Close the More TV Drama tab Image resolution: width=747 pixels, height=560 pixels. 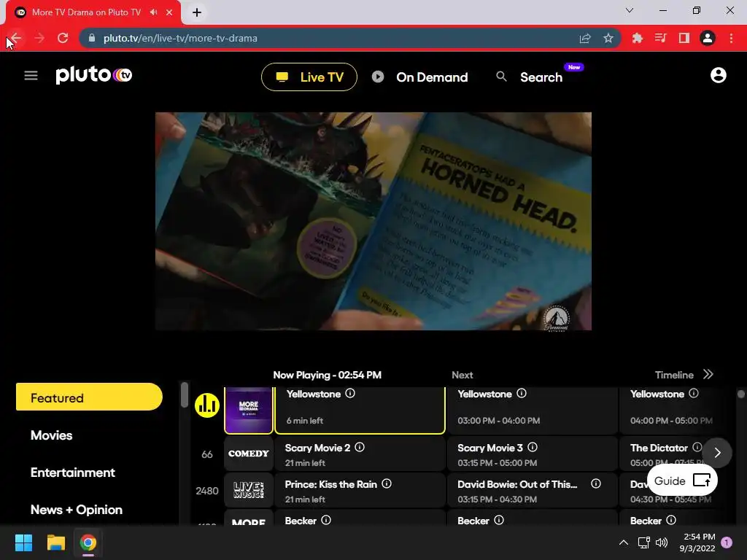(x=169, y=12)
